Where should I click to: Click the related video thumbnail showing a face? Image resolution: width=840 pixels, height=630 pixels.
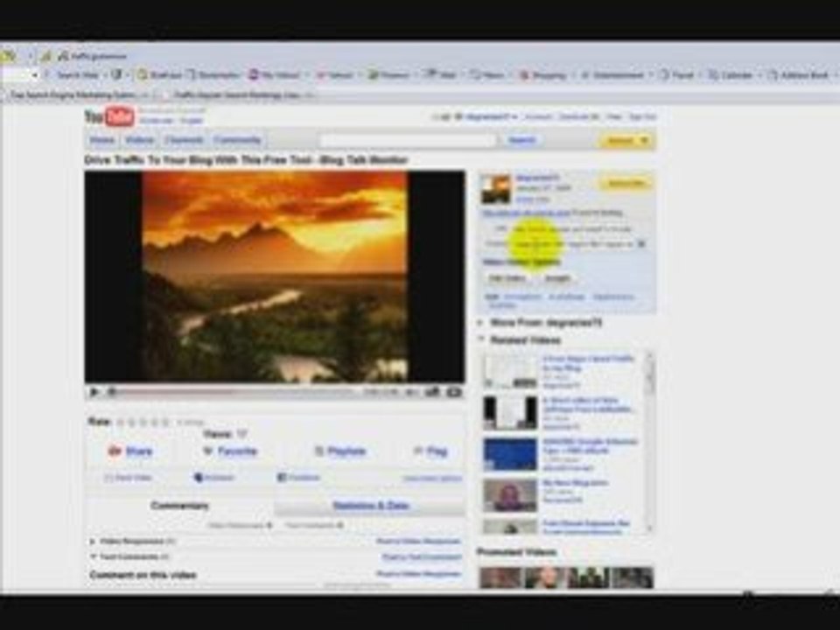click(510, 495)
